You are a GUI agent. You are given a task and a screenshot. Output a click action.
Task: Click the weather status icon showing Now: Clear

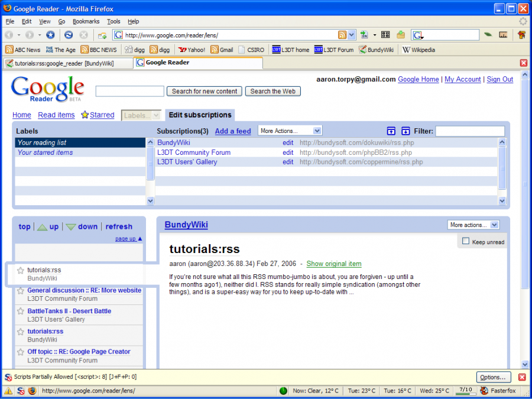(283, 391)
